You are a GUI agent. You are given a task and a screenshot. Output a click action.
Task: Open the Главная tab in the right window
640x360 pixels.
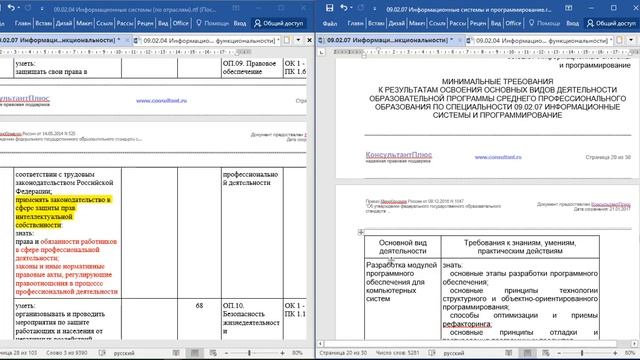click(355, 24)
